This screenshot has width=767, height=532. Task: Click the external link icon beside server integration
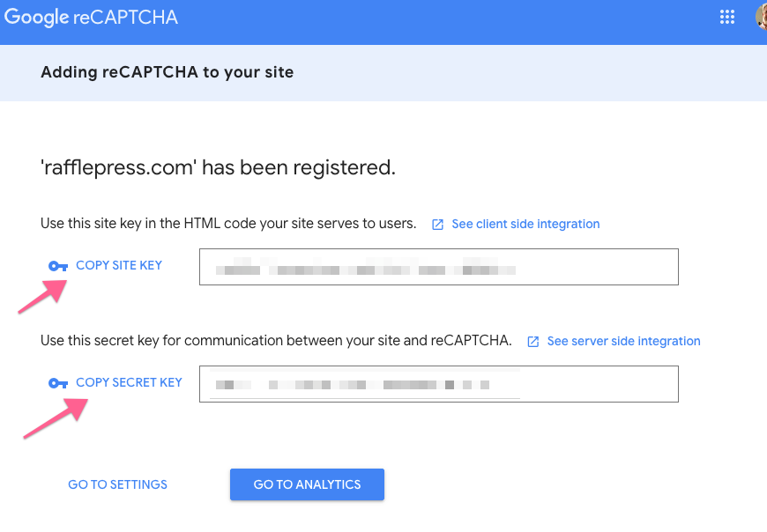(533, 341)
